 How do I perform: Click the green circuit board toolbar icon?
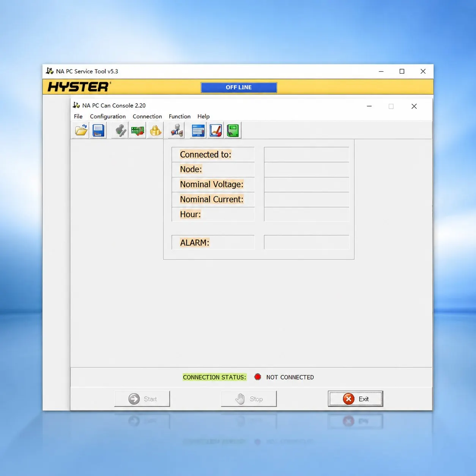138,131
